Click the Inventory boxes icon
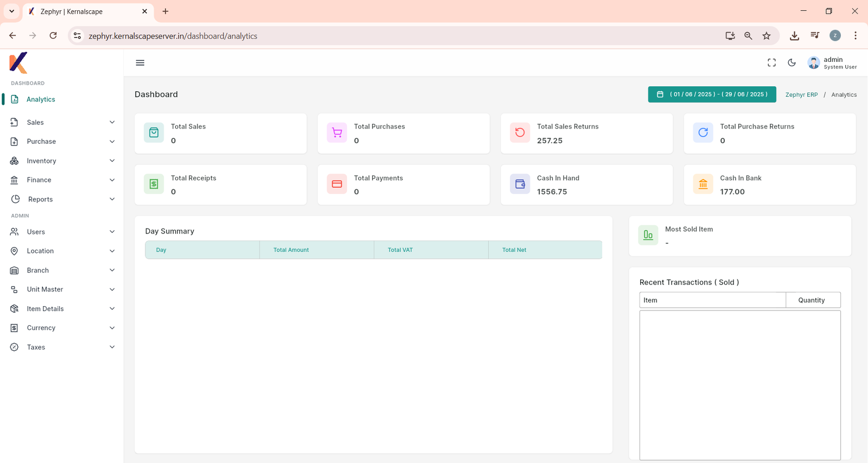This screenshot has height=463, width=868. click(15, 161)
